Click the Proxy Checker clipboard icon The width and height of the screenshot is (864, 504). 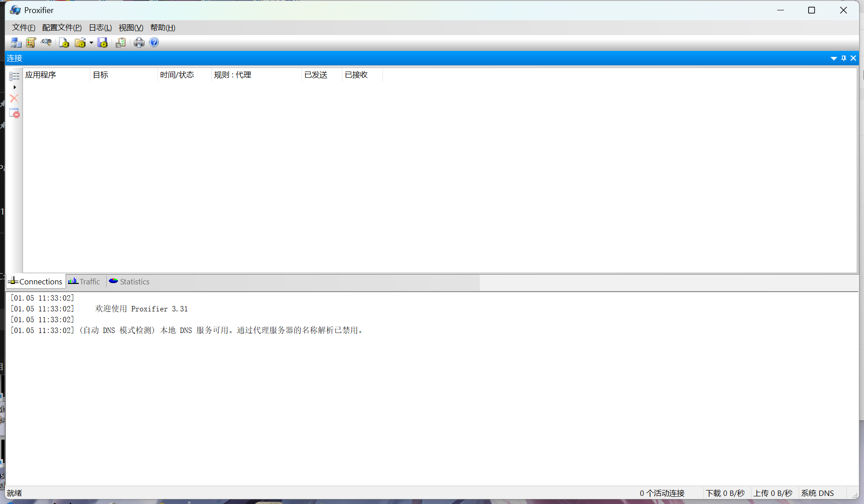[121, 43]
